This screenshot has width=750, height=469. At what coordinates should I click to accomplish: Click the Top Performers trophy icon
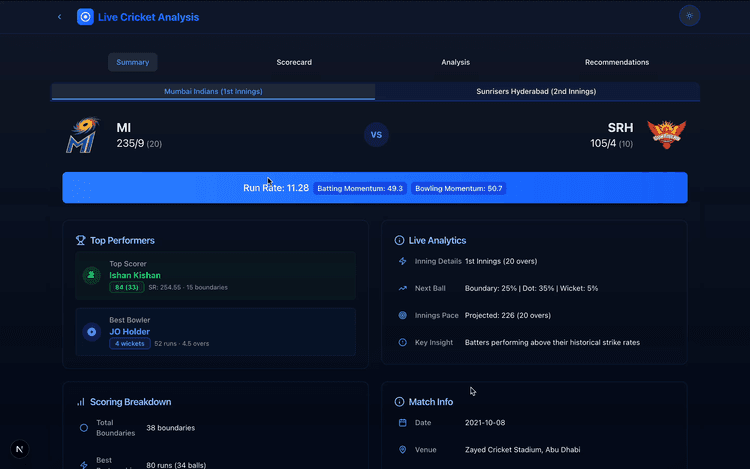coord(81,240)
